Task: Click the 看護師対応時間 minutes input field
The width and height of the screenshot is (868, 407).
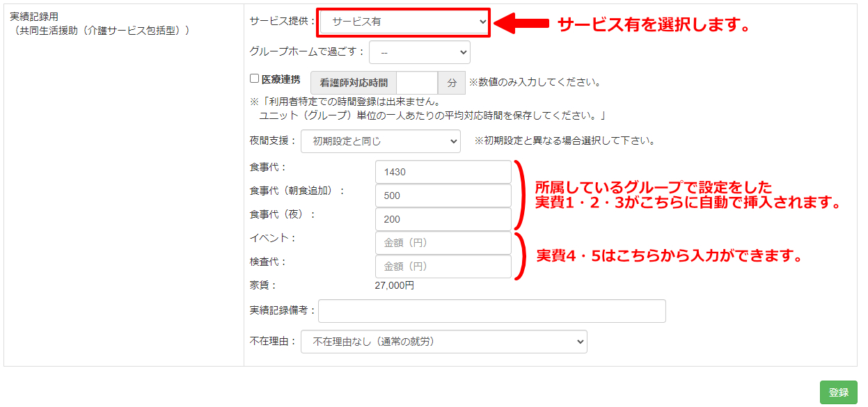Action: 416,83
